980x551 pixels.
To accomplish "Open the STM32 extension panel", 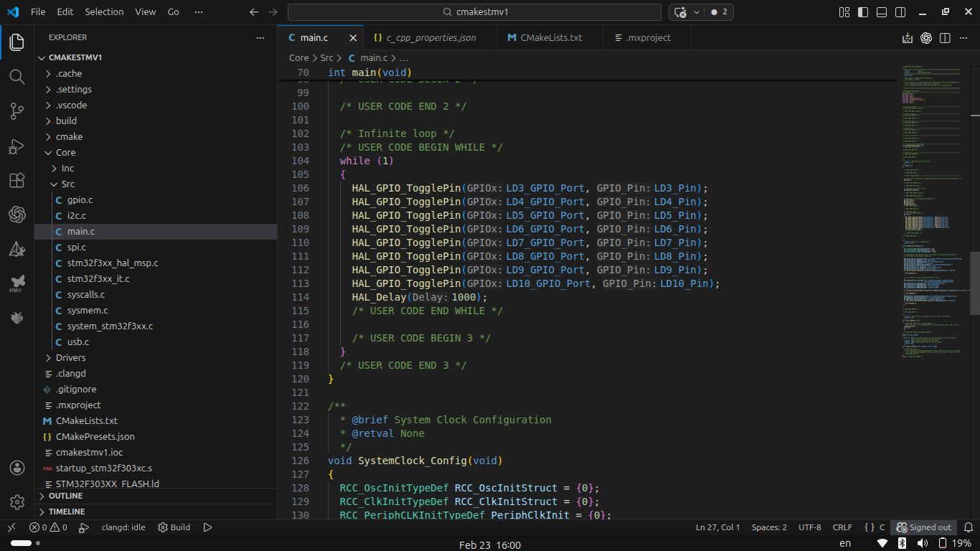I will (x=17, y=283).
